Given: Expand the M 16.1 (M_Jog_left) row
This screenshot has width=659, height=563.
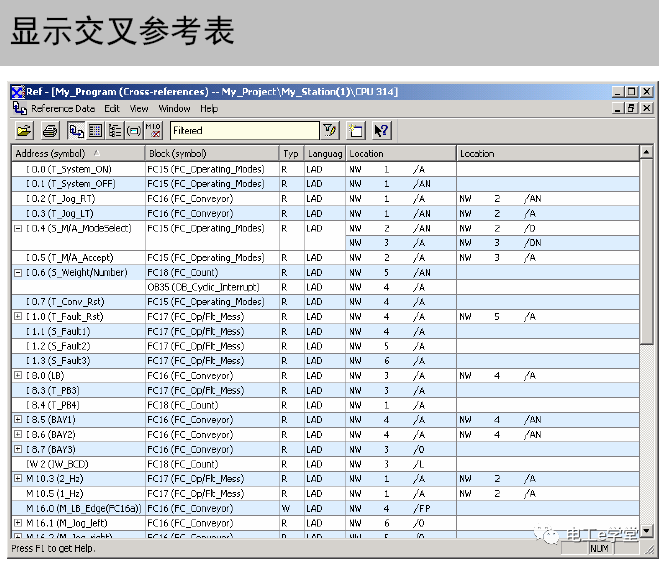Looking at the screenshot, I should click(18, 523).
